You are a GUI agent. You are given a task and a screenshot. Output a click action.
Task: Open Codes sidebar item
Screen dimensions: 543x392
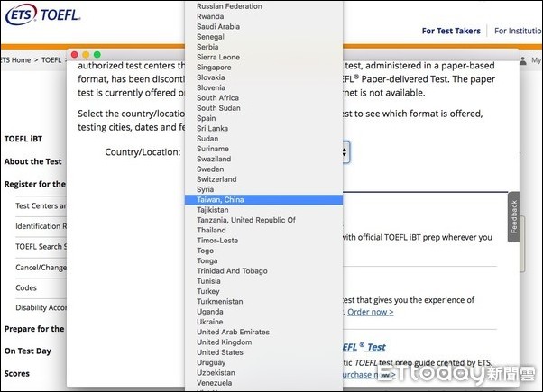pos(26,287)
